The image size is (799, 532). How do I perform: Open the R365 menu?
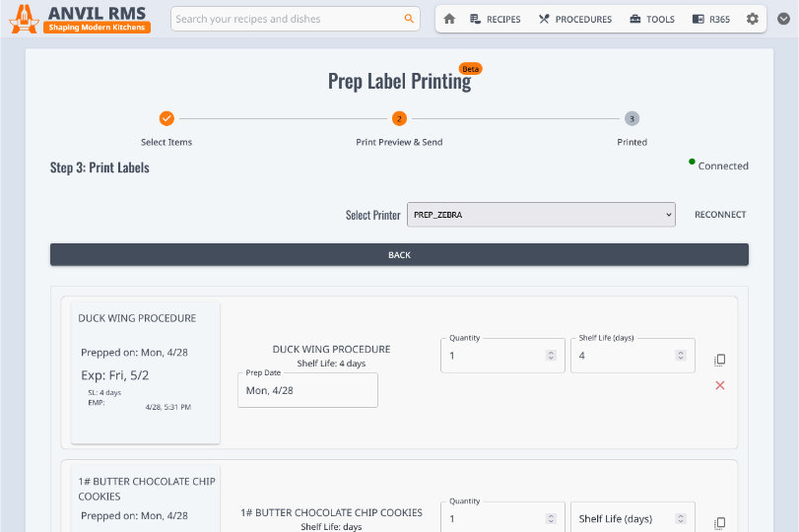click(711, 19)
